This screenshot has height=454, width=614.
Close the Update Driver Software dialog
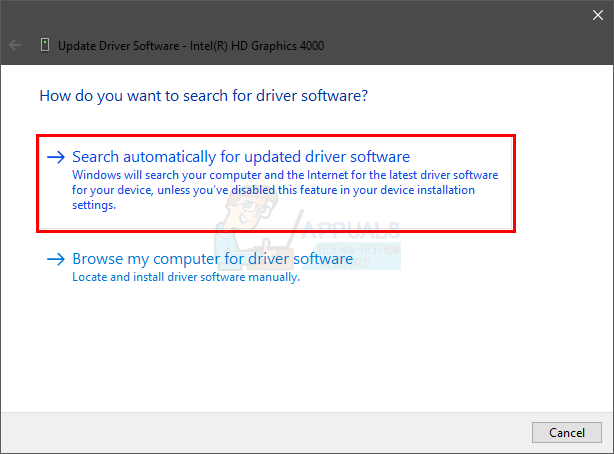[x=598, y=15]
